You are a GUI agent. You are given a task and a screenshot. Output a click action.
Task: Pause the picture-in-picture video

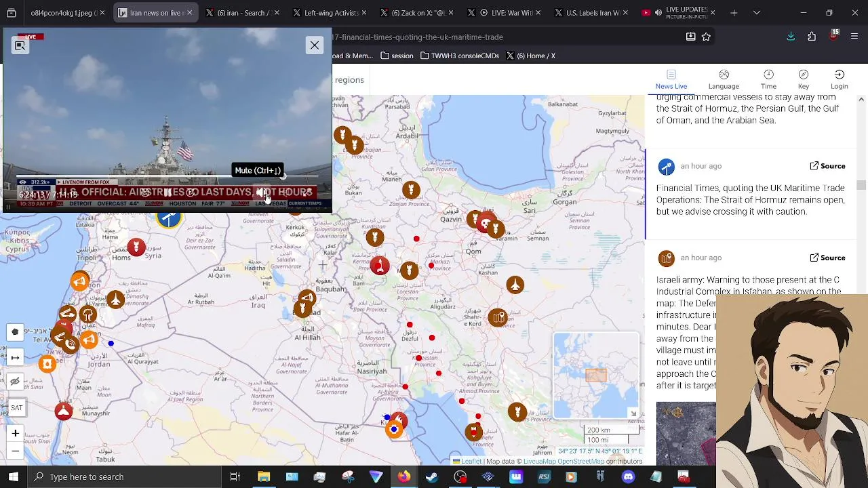pyautogui.click(x=167, y=193)
